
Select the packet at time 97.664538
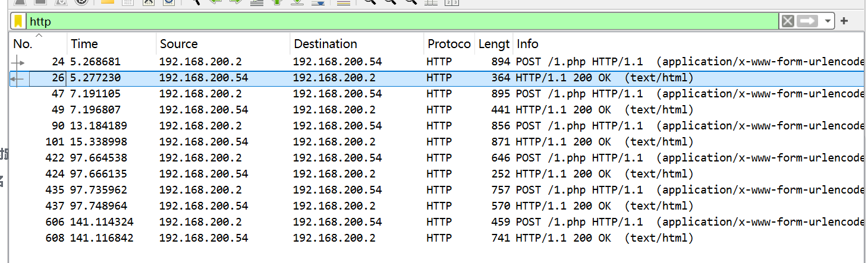[437, 158]
